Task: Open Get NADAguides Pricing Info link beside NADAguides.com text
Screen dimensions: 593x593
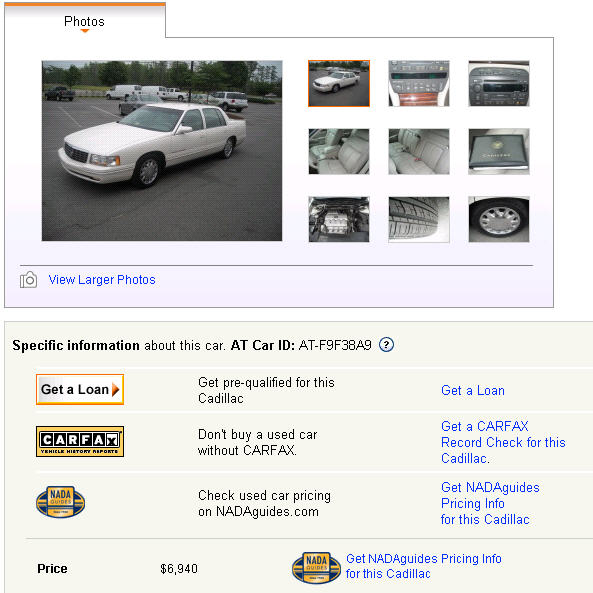Action: click(x=490, y=503)
